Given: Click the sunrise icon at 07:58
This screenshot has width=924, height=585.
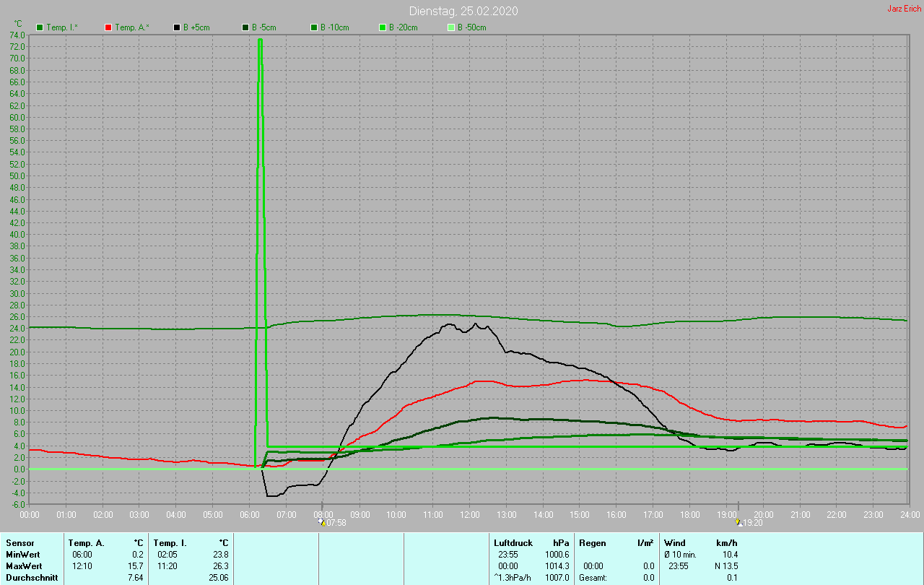Looking at the screenshot, I should pos(322,522).
